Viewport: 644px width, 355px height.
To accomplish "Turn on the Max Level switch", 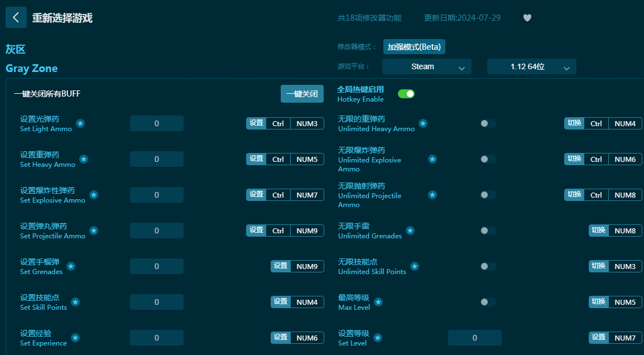I will tap(488, 302).
